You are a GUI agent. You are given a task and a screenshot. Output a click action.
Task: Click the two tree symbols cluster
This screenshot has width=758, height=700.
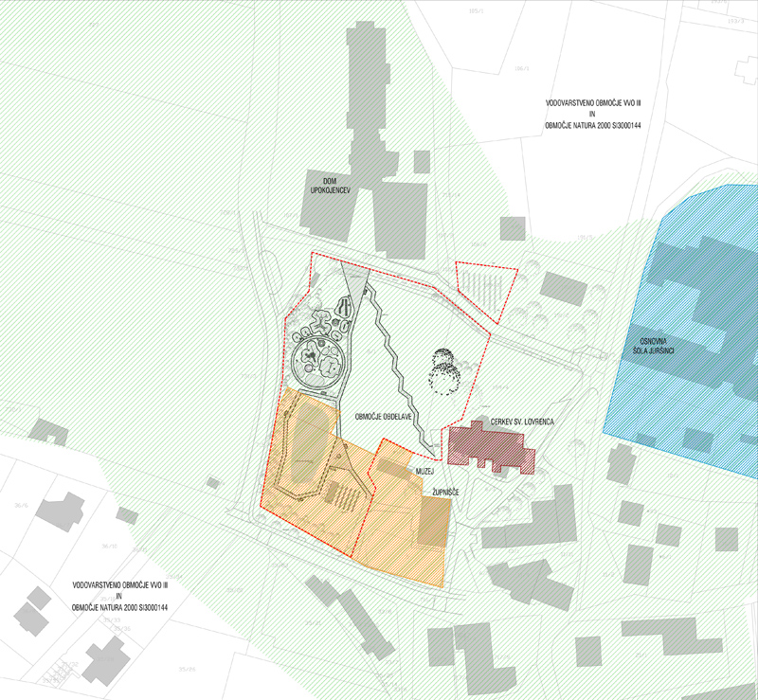446,372
